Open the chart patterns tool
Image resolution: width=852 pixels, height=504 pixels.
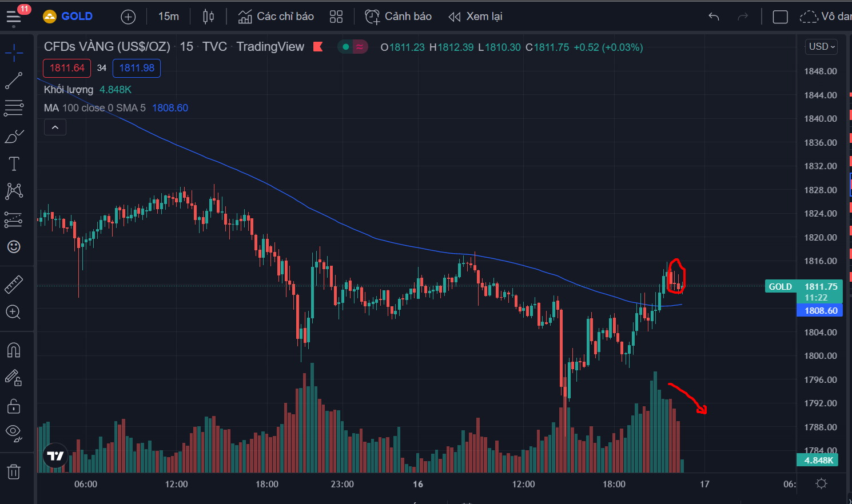pos(14,191)
